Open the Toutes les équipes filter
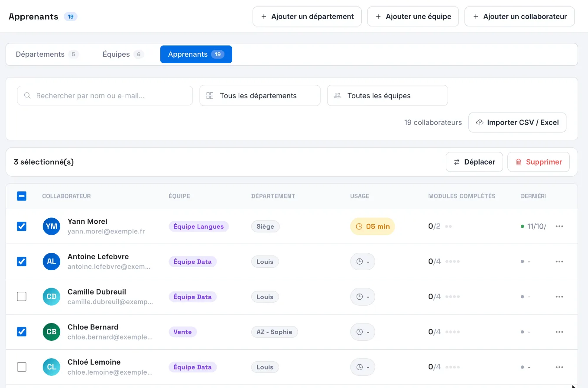 (387, 96)
